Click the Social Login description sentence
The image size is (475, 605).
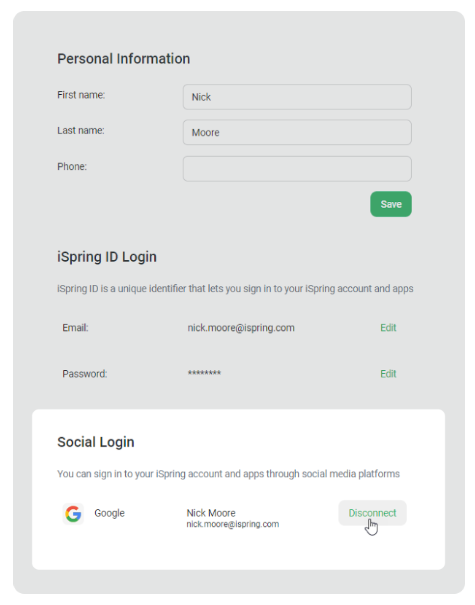[x=228, y=473]
